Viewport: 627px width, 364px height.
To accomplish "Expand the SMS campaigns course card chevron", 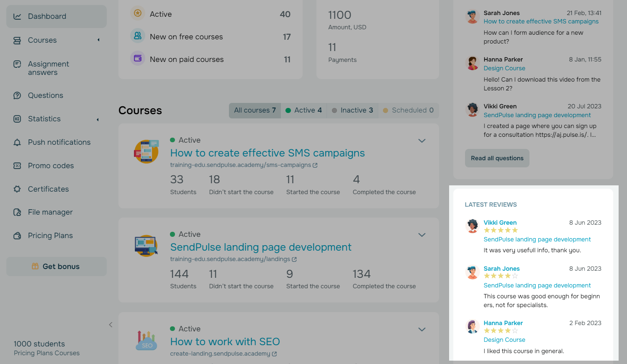I will pos(422,141).
